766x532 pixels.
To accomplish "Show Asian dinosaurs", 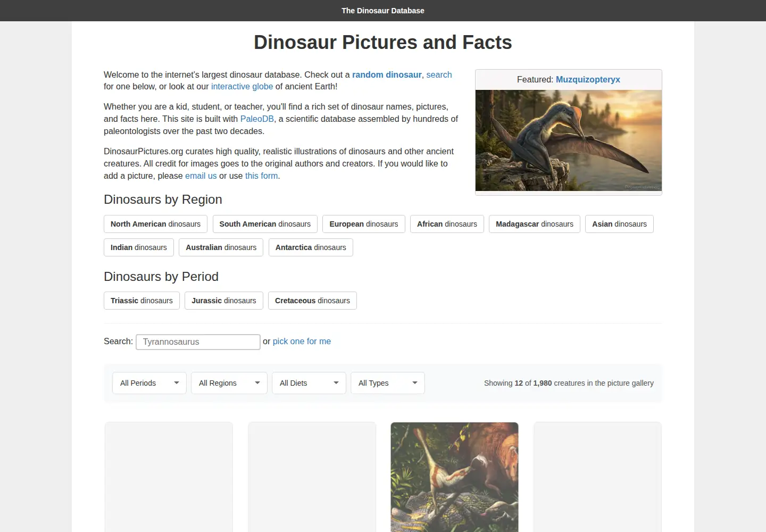I will click(x=619, y=224).
